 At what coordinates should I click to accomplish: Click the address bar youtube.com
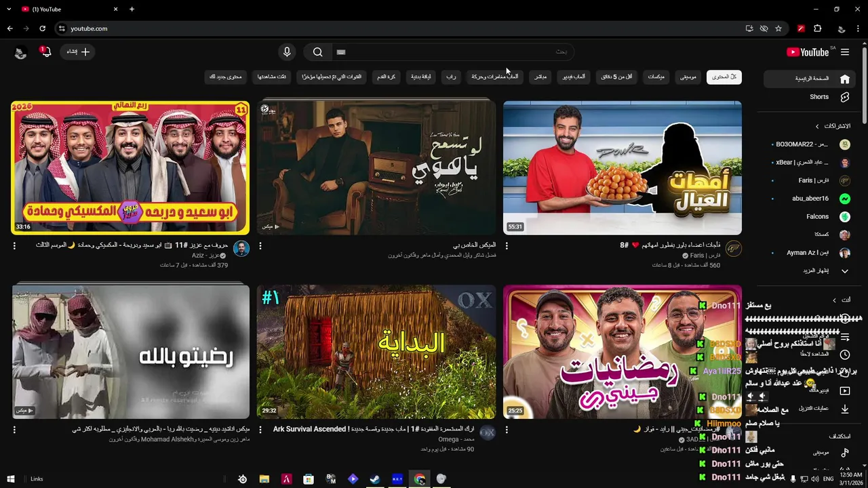[89, 28]
